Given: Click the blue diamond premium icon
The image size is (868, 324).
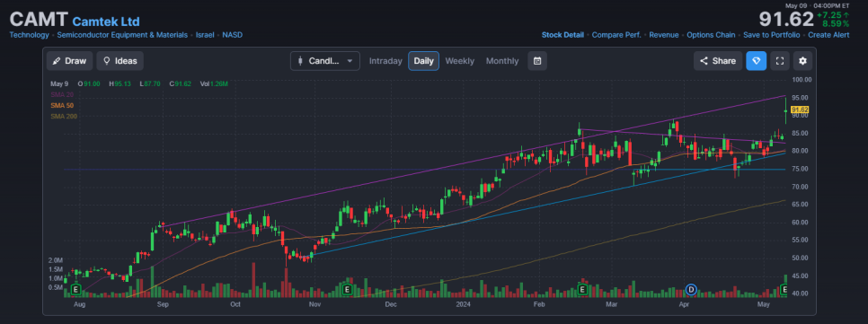Looking at the screenshot, I should [757, 61].
